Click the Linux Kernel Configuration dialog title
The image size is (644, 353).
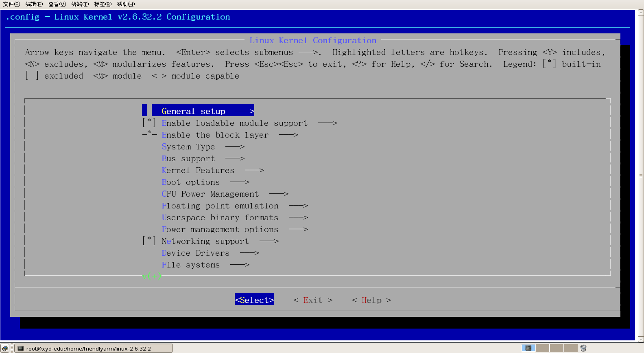coord(313,40)
